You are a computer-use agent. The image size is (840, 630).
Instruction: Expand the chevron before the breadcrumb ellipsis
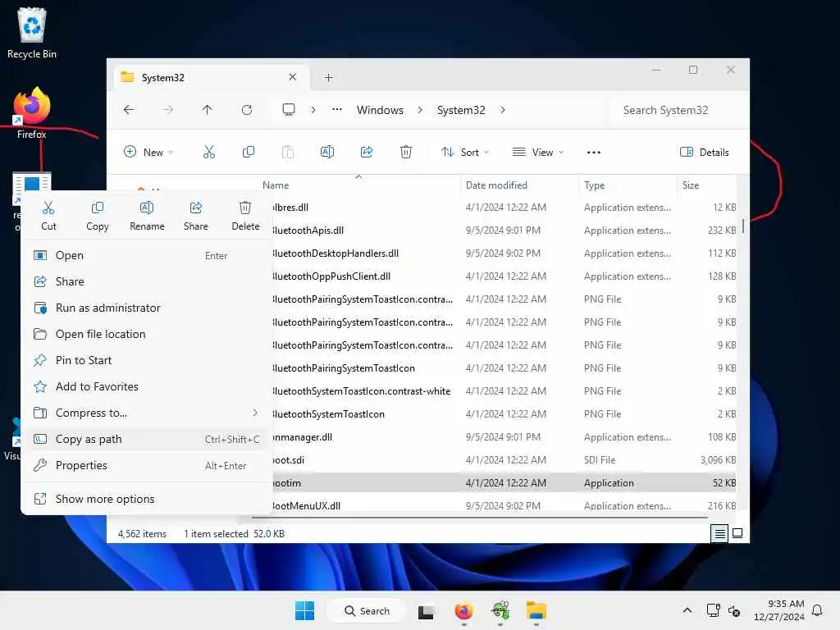coord(313,110)
